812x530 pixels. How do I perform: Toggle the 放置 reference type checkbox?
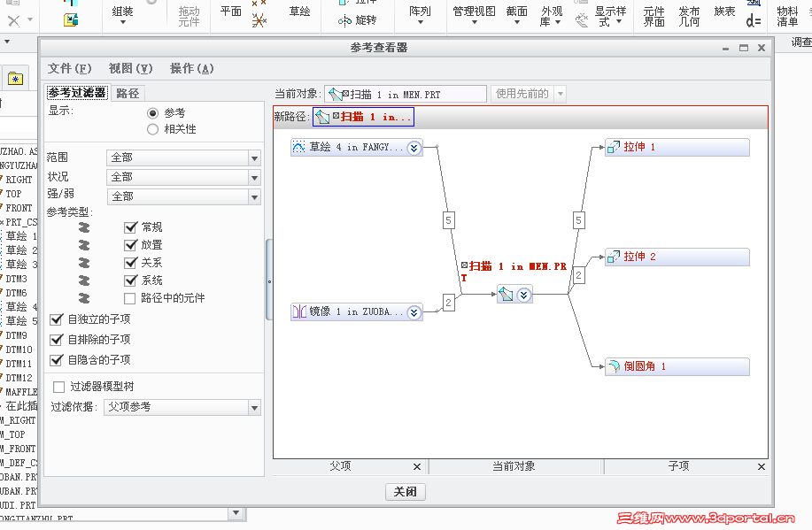coord(130,245)
